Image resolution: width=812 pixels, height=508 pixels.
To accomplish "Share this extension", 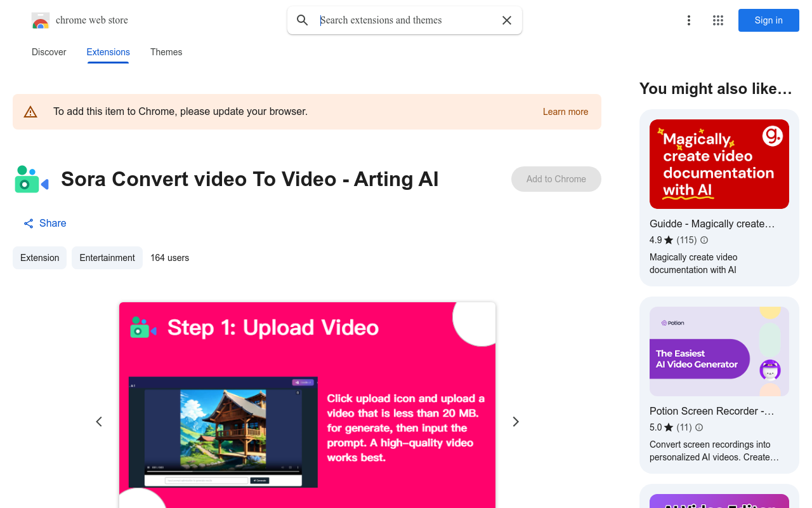I will coord(45,223).
